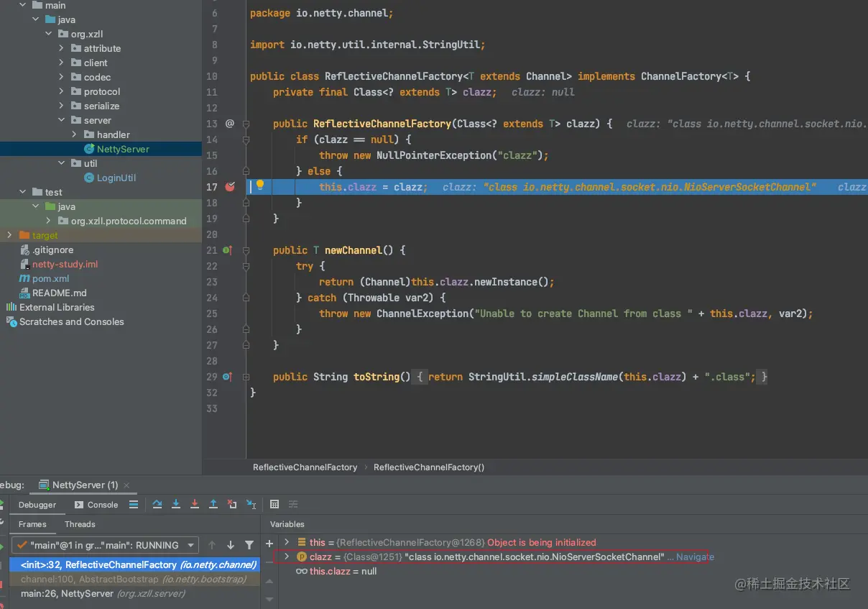
Task: Switch to the Console tab
Action: pos(96,505)
